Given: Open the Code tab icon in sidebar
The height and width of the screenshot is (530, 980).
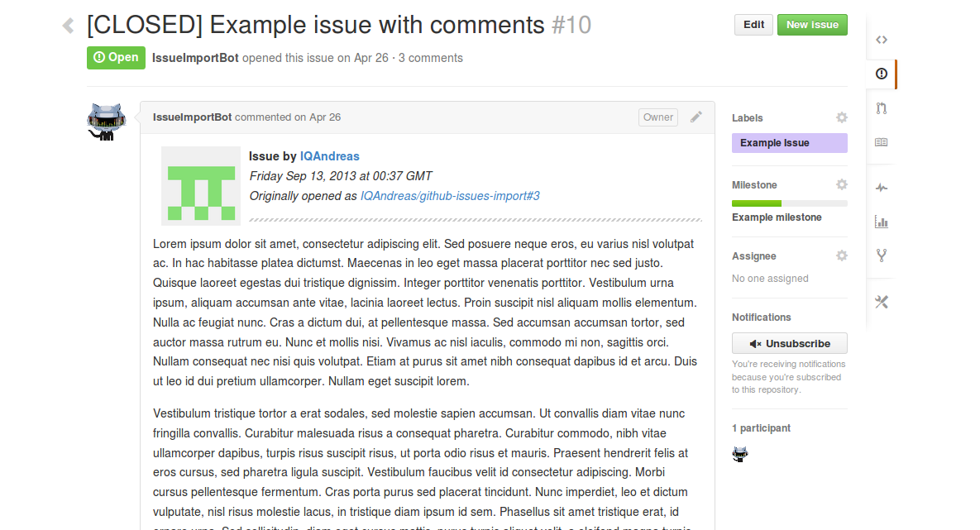Looking at the screenshot, I should pos(882,40).
